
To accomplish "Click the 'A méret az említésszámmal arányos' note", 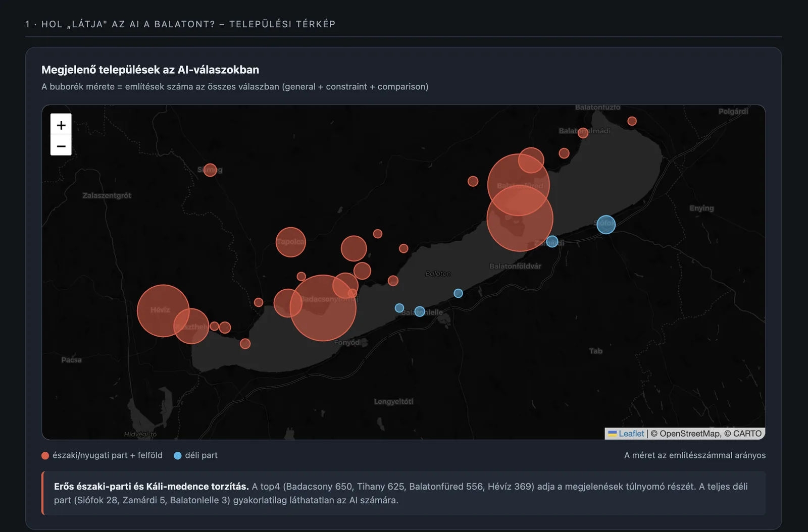I will [x=695, y=455].
